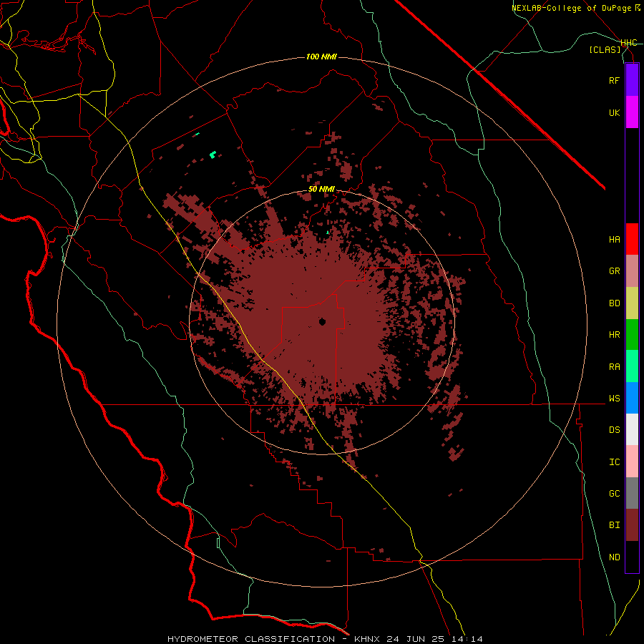
Task: Select the GR pink legend swatch
Action: (632, 271)
